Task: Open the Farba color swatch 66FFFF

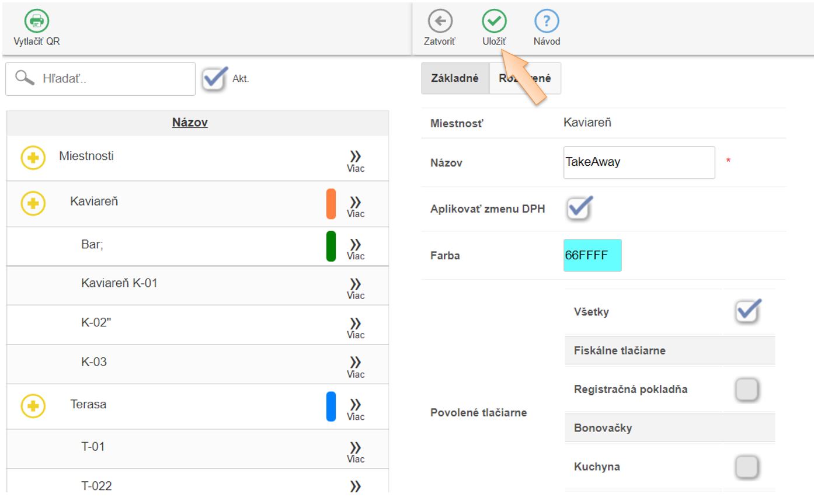Action: coord(592,255)
